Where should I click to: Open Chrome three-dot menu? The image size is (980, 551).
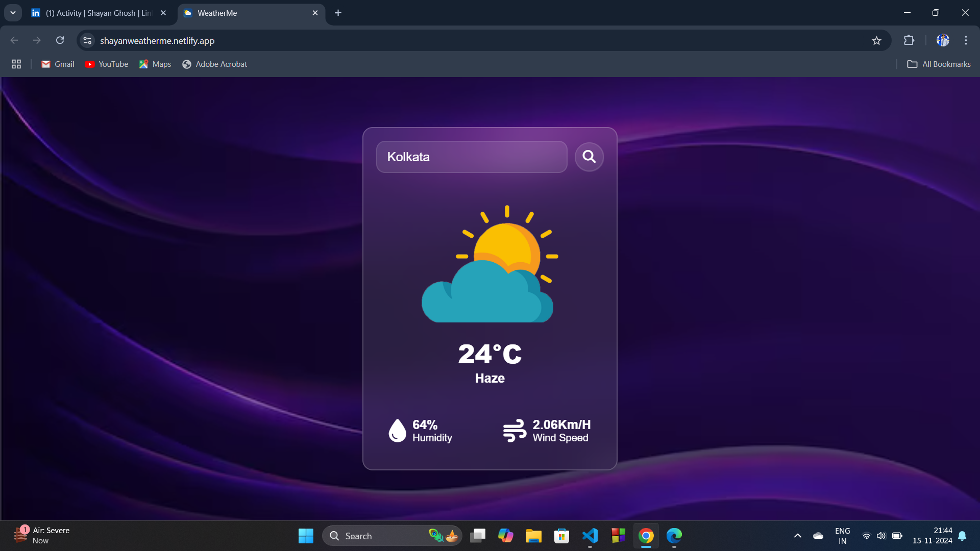[966, 40]
